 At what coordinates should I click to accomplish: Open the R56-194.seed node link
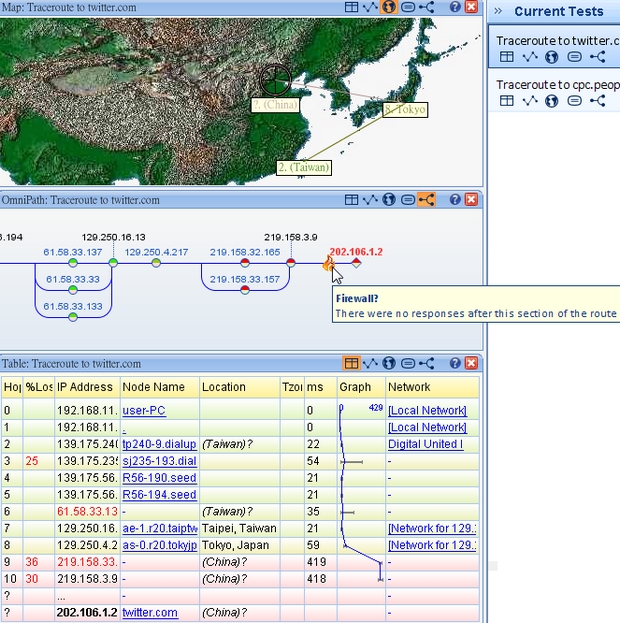click(159, 495)
